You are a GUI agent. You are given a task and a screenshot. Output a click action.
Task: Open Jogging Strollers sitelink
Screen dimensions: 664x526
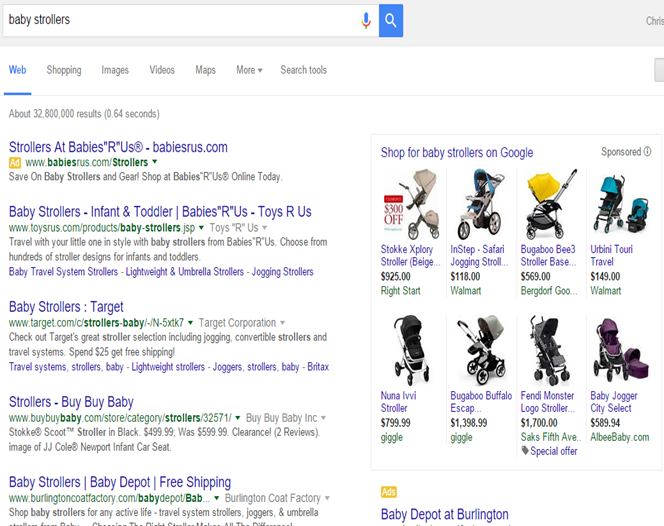(x=282, y=272)
